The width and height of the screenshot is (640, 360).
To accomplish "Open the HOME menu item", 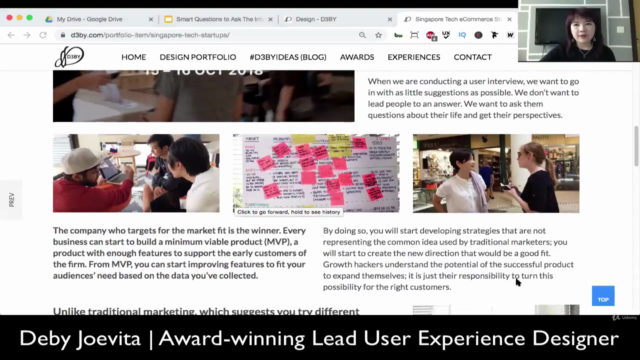I will click(133, 57).
